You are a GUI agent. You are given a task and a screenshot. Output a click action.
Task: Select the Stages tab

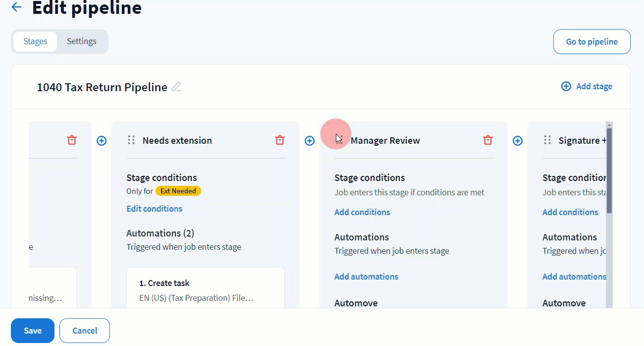click(35, 42)
